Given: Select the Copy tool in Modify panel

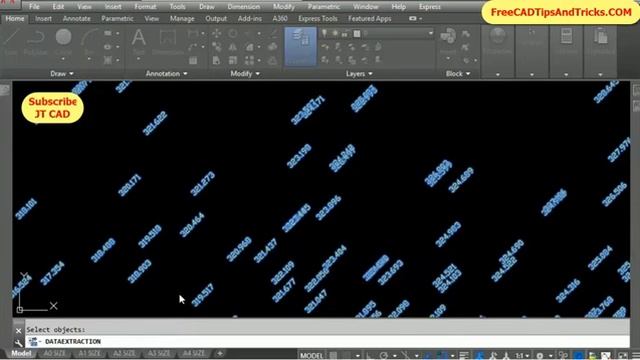Looking at the screenshot, I should (216, 47).
